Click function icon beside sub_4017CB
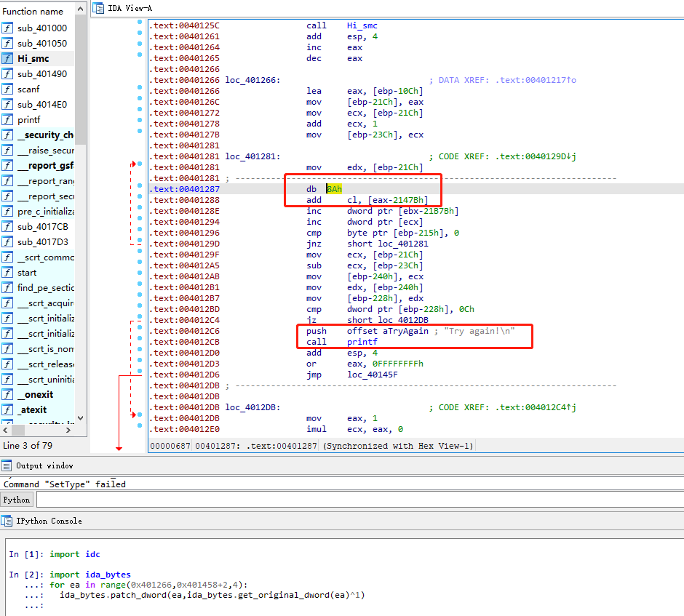The image size is (684, 616). 7,227
